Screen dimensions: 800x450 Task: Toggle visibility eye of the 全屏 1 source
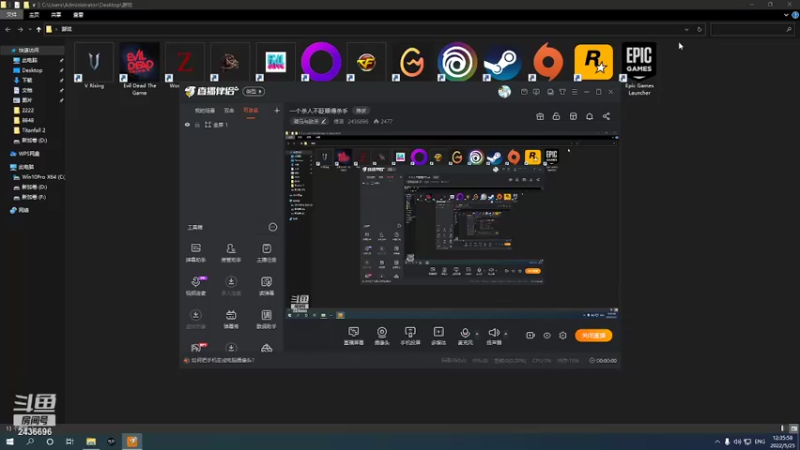tap(187, 125)
